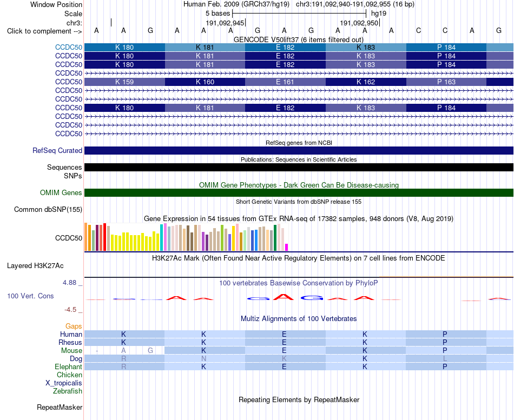
Task: Click the Layered H3K27Ac track label
Action: tap(35, 266)
